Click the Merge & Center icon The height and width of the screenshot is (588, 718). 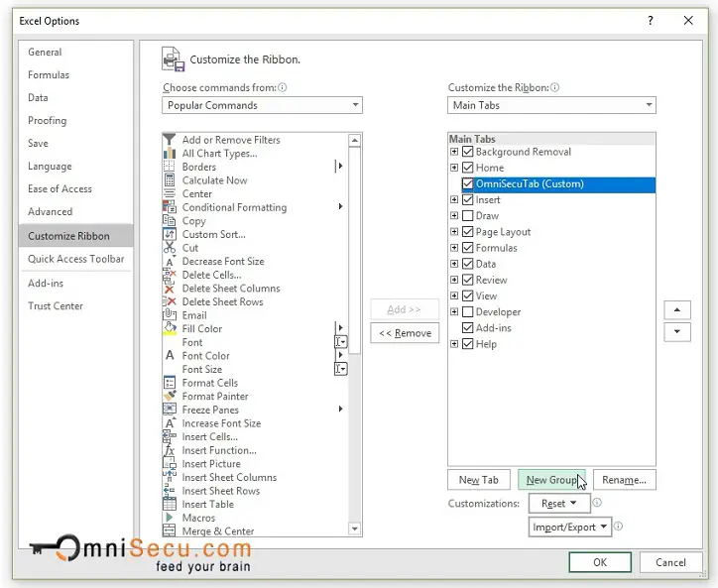[x=170, y=530]
